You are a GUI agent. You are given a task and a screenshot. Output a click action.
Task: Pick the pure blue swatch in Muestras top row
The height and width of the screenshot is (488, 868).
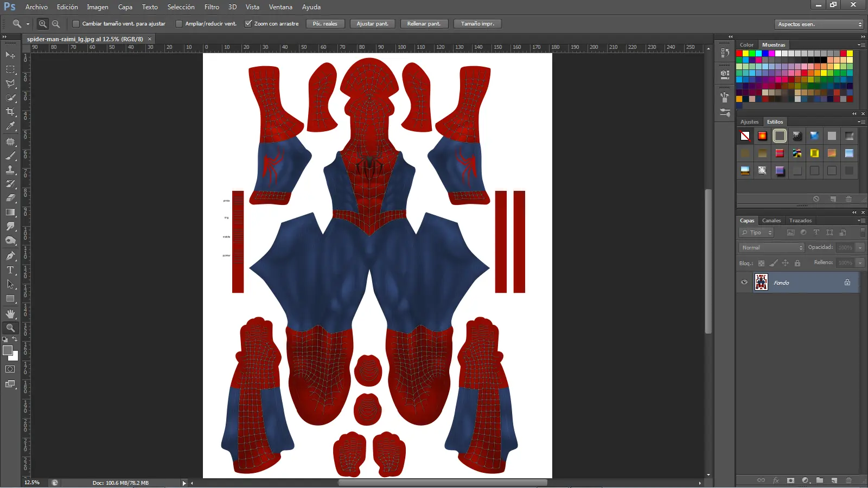tap(765, 54)
